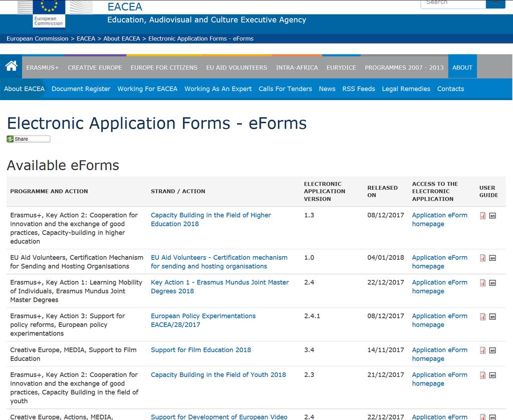Open EN user guide for EU Aid Volunteers row
Viewport: 513px width, 420px height.
[492, 258]
